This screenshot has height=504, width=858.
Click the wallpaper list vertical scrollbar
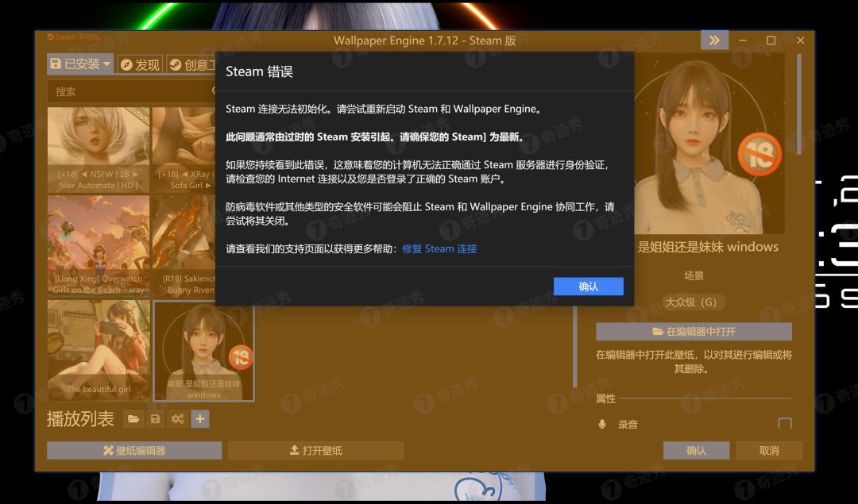pos(575,345)
